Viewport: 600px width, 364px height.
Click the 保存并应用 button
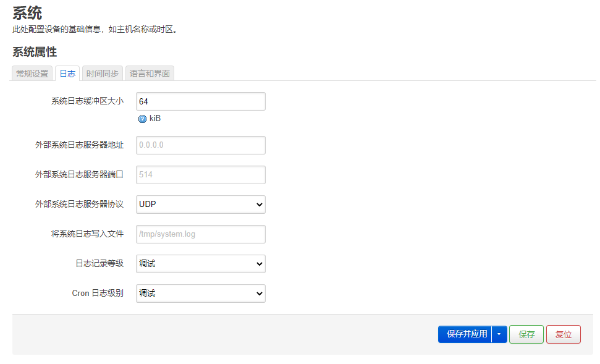(x=465, y=334)
